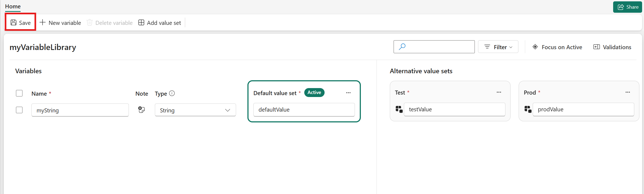Check the myString row checkbox

19,110
